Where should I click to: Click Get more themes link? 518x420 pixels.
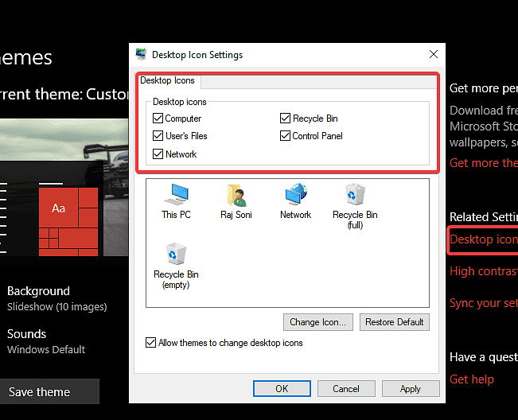coord(484,163)
